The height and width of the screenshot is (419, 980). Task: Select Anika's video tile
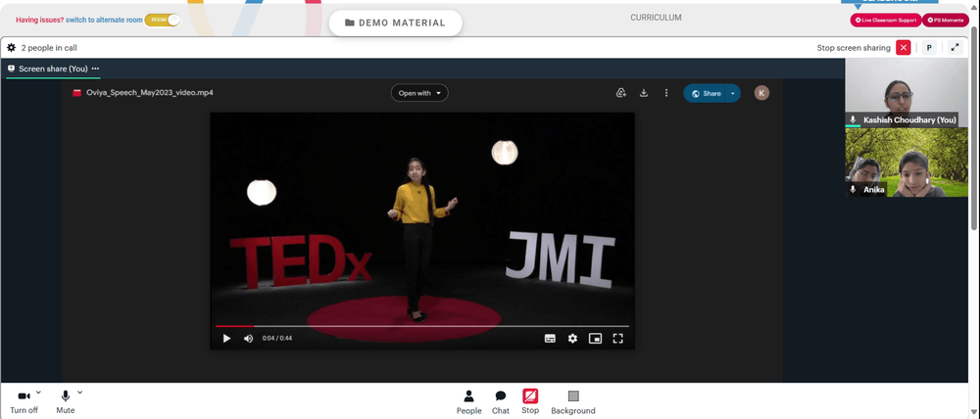point(906,163)
